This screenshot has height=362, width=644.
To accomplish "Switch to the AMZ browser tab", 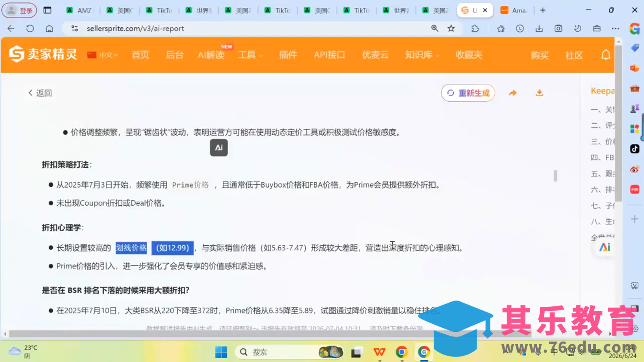I will pyautogui.click(x=80, y=10).
